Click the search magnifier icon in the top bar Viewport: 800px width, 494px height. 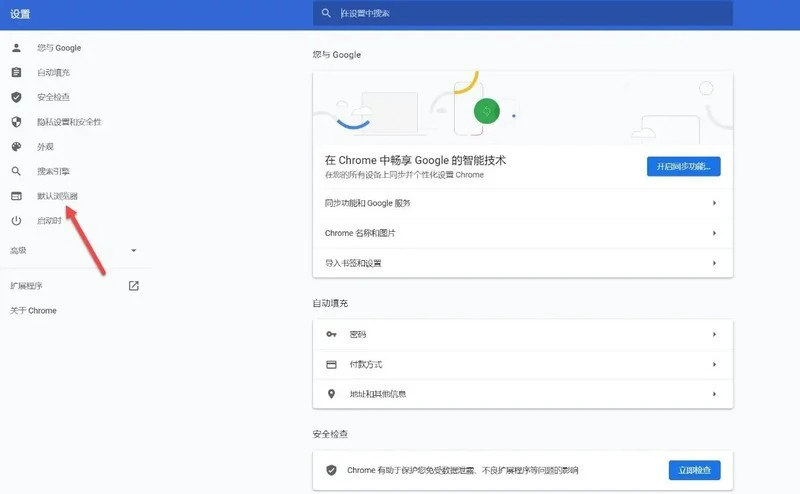point(326,13)
